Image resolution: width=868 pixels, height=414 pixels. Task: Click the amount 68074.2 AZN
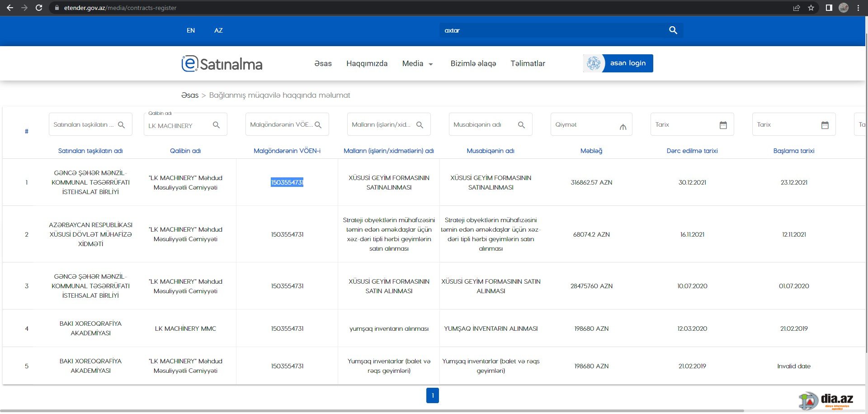click(x=591, y=234)
